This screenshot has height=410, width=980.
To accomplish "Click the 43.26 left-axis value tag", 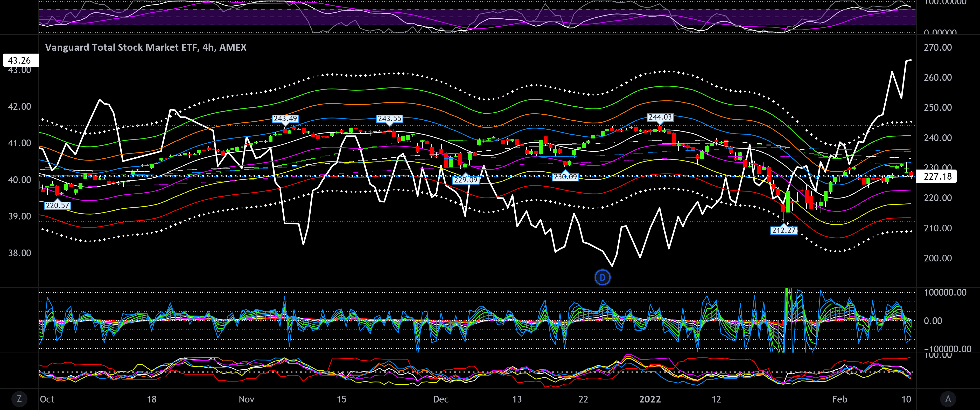I will coord(20,60).
